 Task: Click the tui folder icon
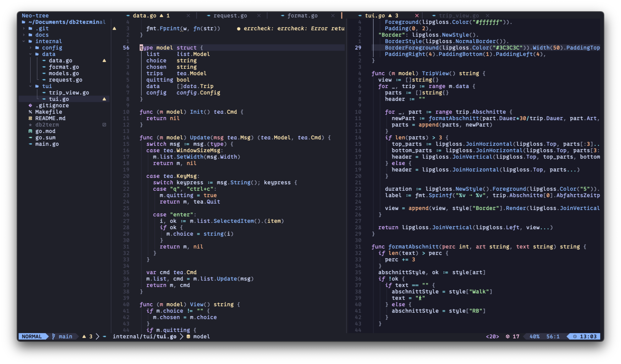[37, 86]
